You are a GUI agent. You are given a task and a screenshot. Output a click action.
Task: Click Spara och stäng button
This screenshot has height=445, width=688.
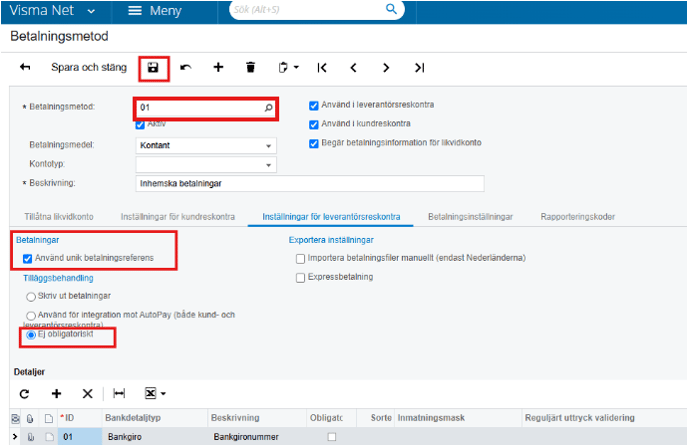coord(89,68)
